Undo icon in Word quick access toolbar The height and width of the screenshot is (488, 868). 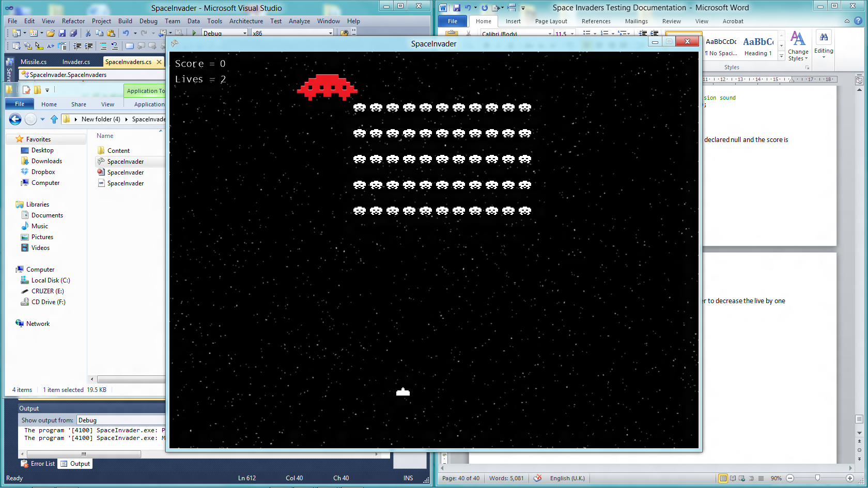pos(468,8)
